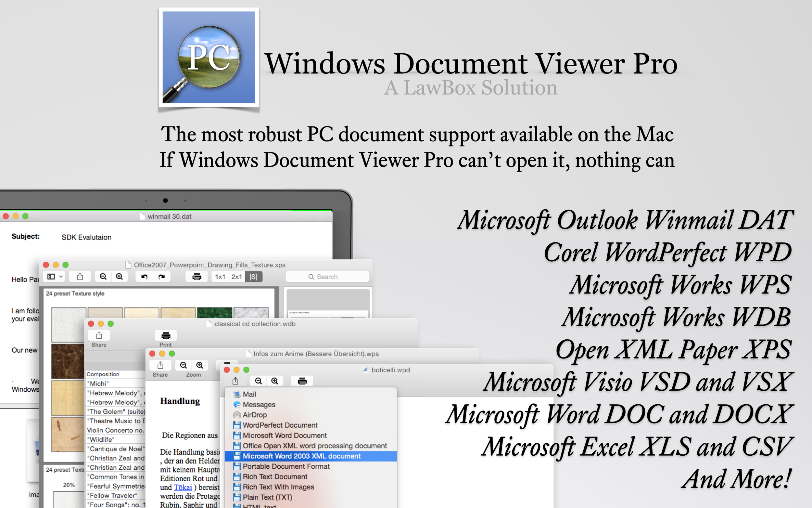Click Windows Document Viewer Pro app icon
Screen dimensions: 812x508
tap(209, 57)
